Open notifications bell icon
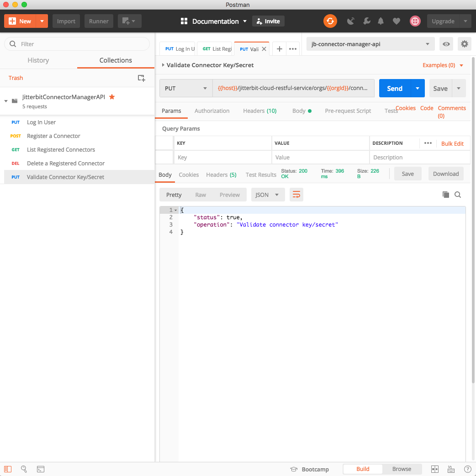 [x=381, y=21]
